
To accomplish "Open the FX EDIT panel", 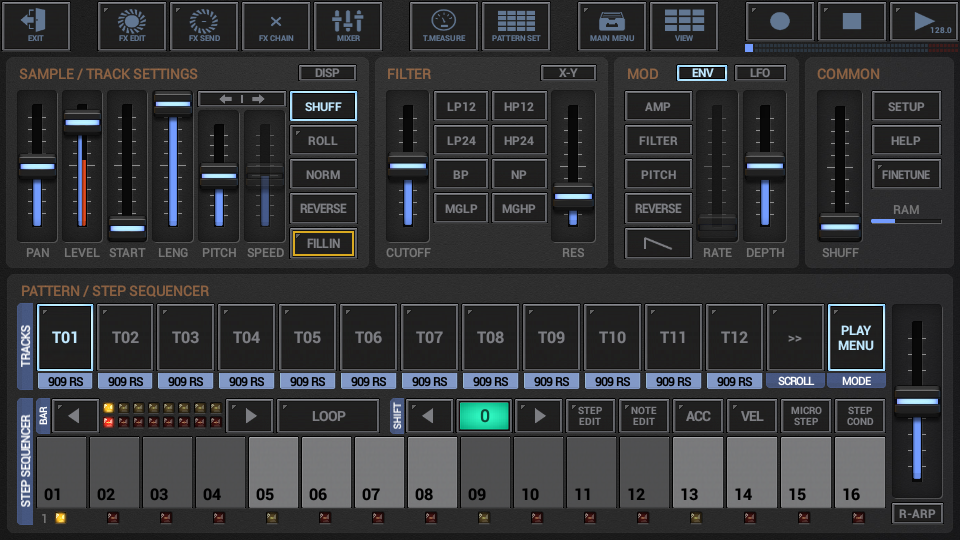I will tap(132, 26).
